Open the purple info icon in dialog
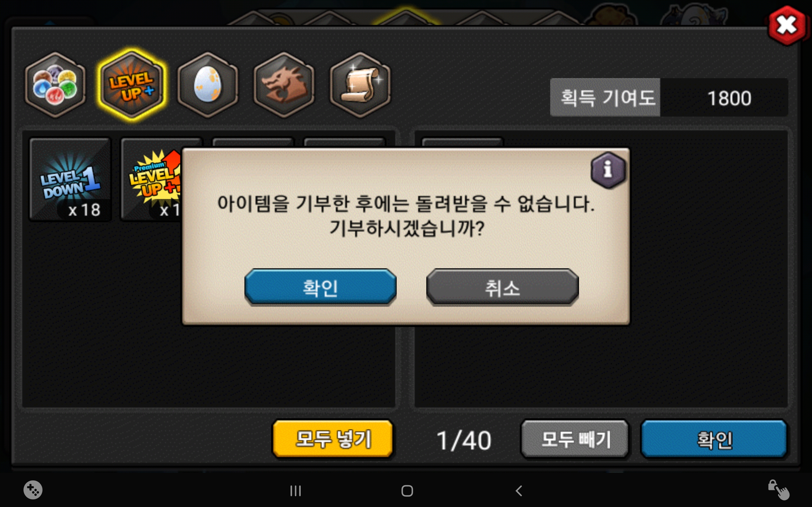 [x=608, y=170]
